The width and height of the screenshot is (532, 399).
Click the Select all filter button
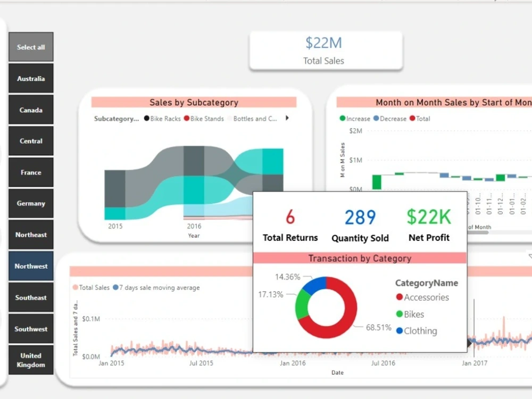pos(31,46)
